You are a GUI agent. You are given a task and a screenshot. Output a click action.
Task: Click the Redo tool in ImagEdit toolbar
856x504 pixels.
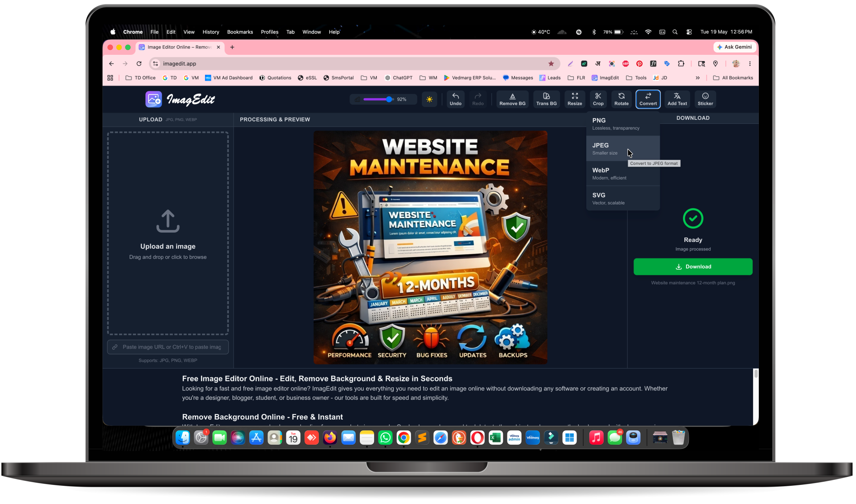point(477,99)
